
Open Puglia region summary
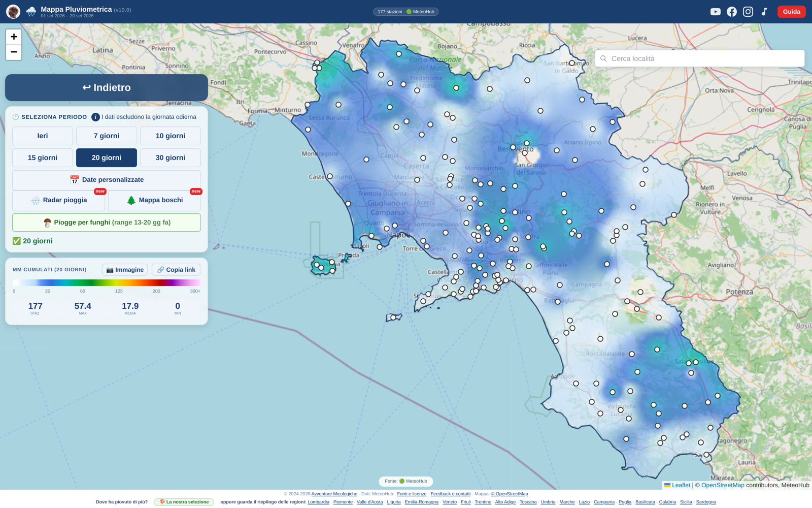(625, 502)
